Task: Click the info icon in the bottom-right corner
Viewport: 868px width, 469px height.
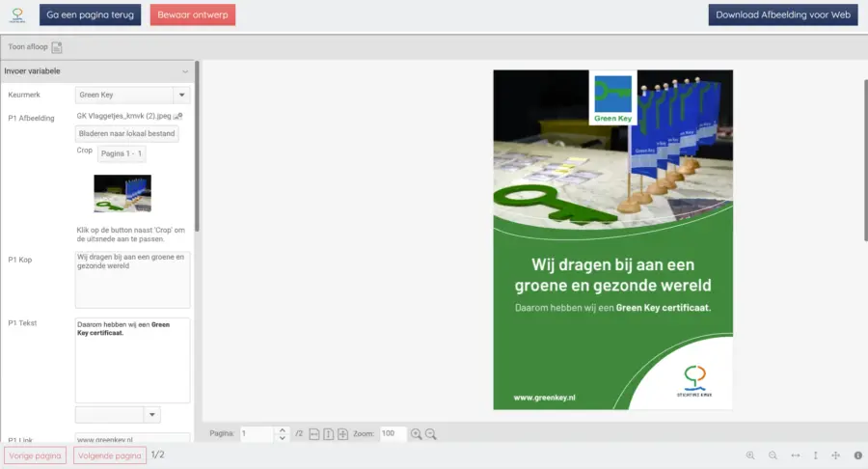Action: (857, 455)
